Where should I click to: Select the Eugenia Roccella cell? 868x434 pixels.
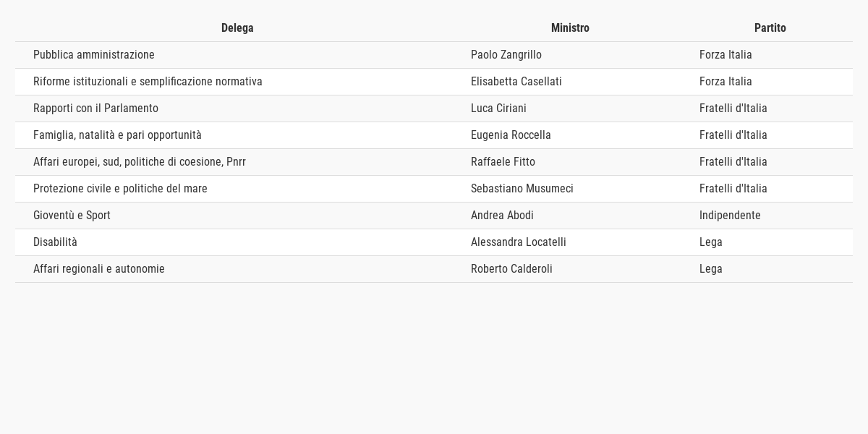click(570, 135)
